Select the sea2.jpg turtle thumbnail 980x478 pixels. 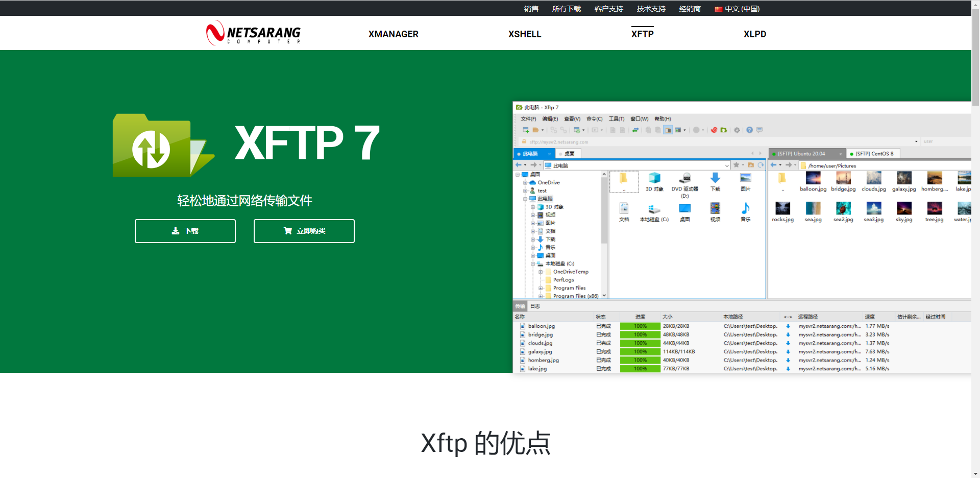pyautogui.click(x=843, y=212)
